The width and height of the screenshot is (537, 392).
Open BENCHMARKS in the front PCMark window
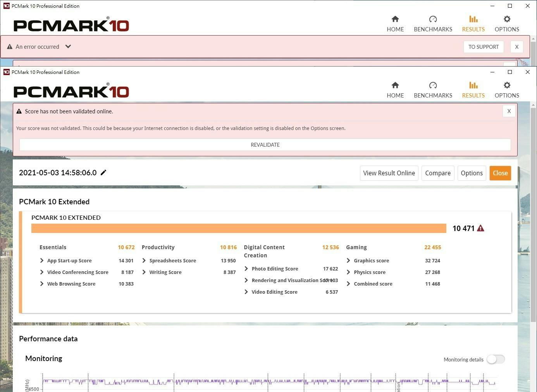pos(433,90)
